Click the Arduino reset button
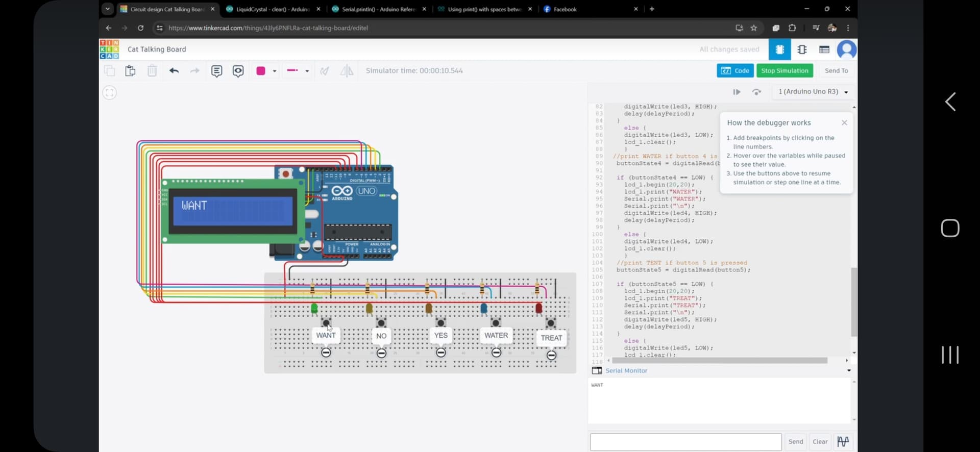This screenshot has height=452, width=980. [285, 174]
